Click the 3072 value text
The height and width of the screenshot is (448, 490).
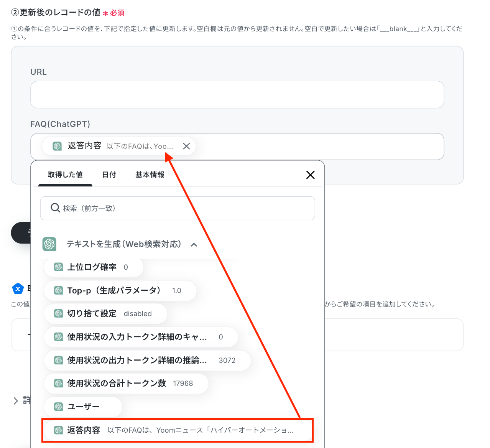227,361
